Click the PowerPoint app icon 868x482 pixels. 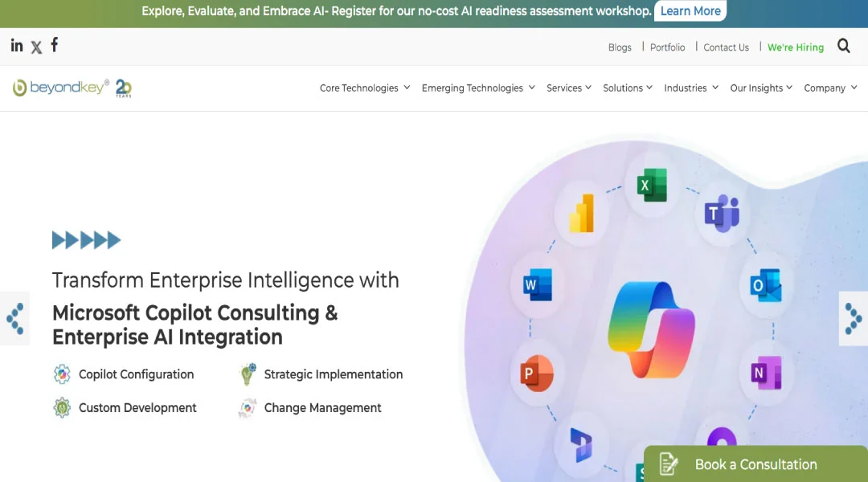coord(536,374)
